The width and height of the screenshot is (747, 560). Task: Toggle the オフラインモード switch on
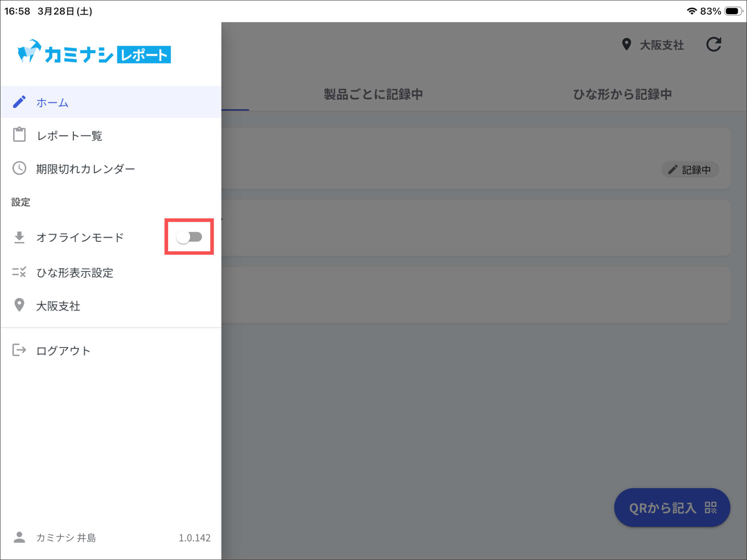189,237
